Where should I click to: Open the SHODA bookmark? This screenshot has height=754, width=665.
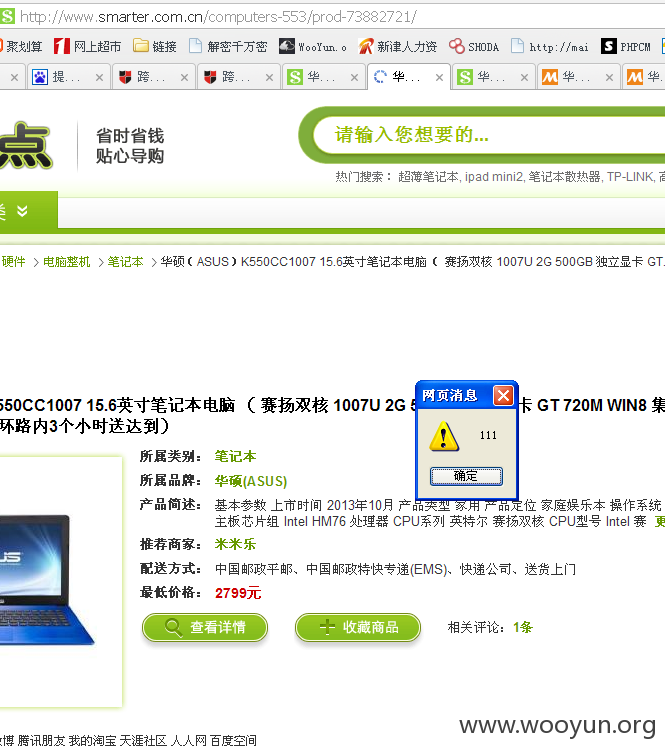point(474,46)
